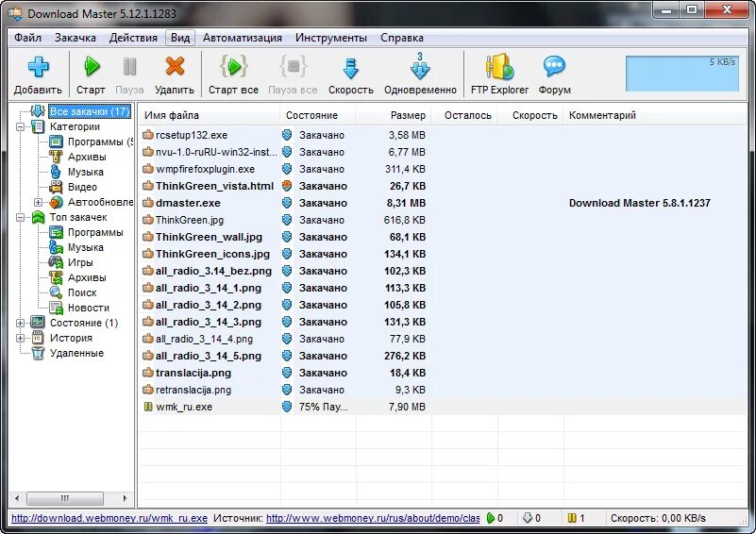Viewport: 756px width, 534px height.
Task: Click the tree panel scrollbar left arrow
Action: click(17, 498)
